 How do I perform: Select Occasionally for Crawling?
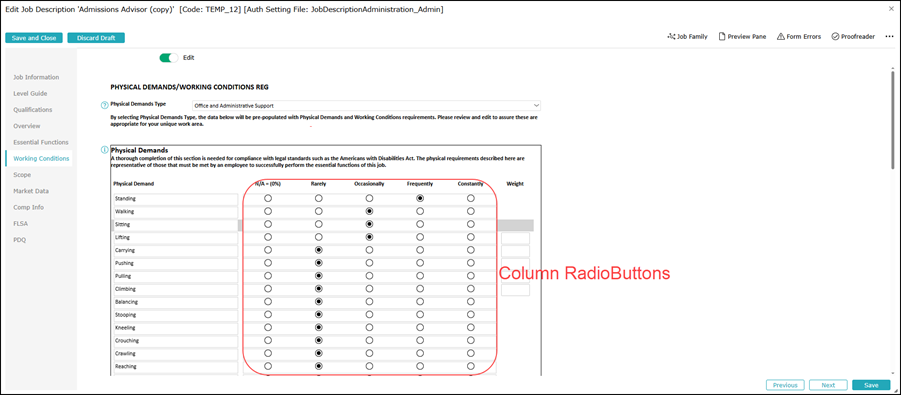[369, 354]
